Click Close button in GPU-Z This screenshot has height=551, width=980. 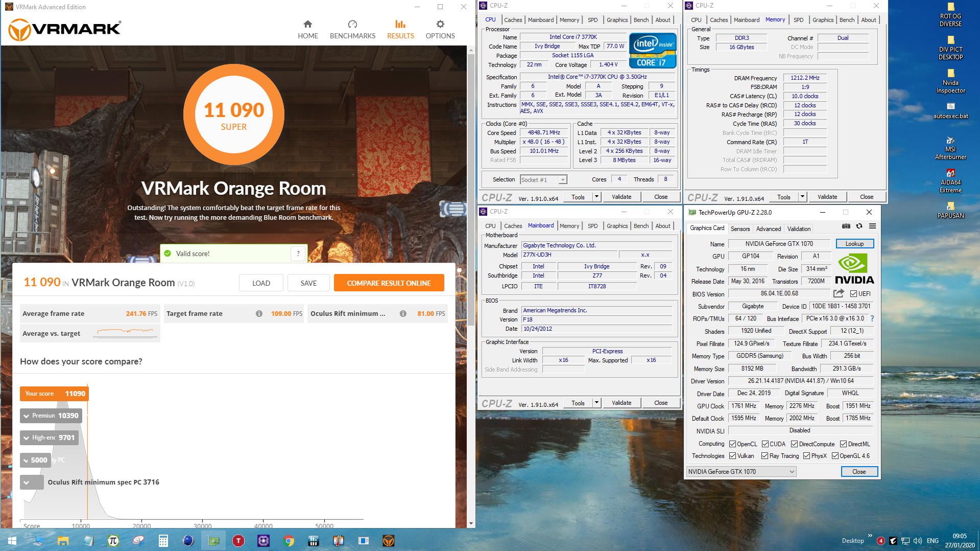point(859,472)
